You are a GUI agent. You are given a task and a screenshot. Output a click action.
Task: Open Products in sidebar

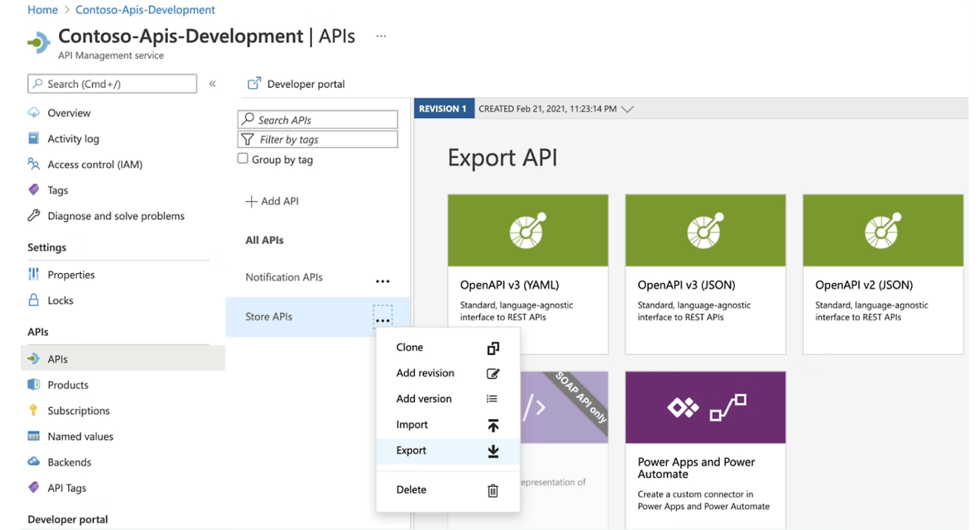pyautogui.click(x=68, y=385)
